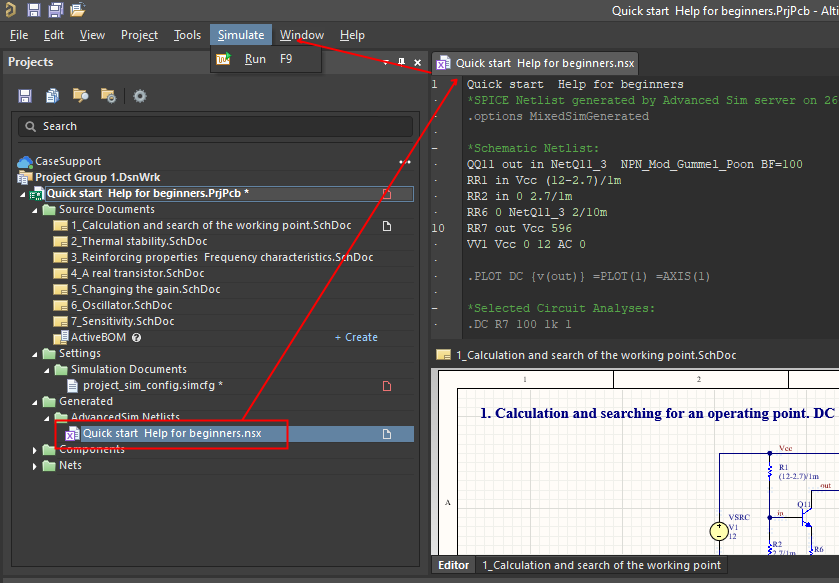Pin the Projects panel with pushpin icon
Viewport: 839px width, 583px height.
tap(402, 62)
